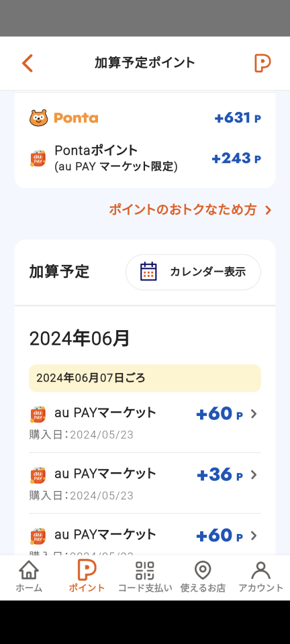Screen dimensions: 290x644
Task: Open the アカウント person icon
Action: 261,570
